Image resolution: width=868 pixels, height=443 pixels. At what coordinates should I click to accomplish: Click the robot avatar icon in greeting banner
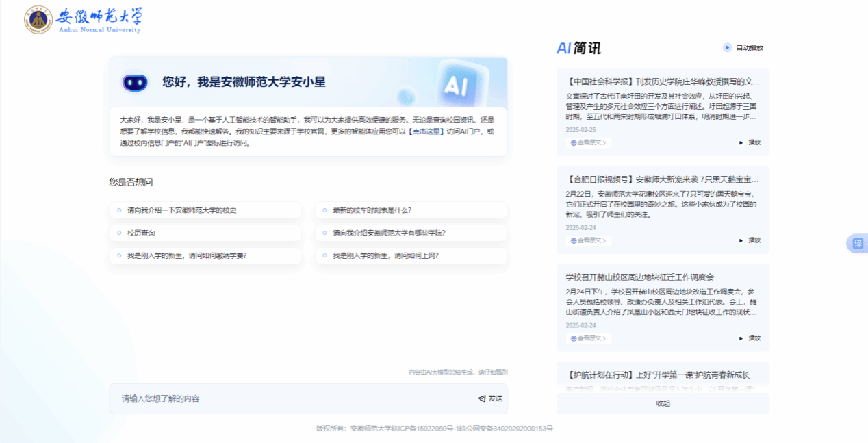tap(135, 82)
